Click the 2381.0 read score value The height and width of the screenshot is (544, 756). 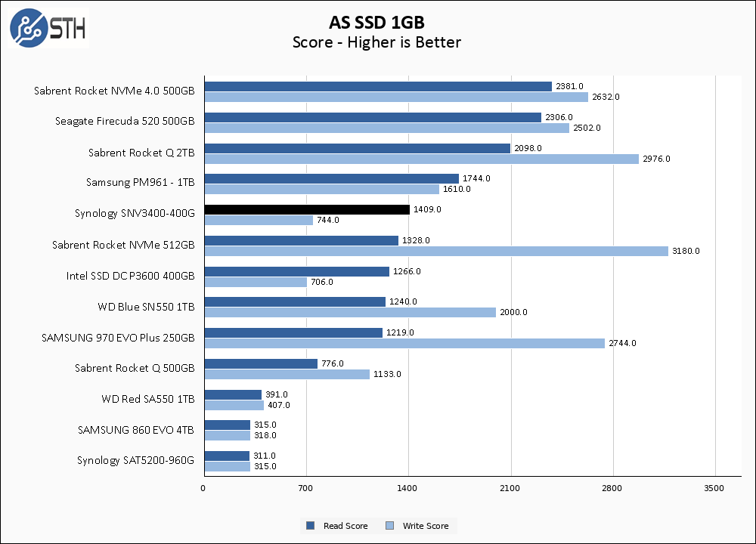point(569,86)
